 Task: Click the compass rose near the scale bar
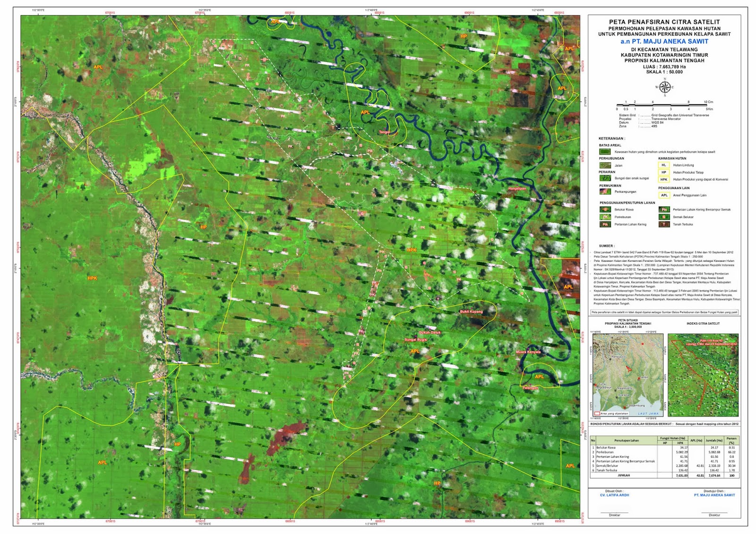pyautogui.click(x=666, y=88)
